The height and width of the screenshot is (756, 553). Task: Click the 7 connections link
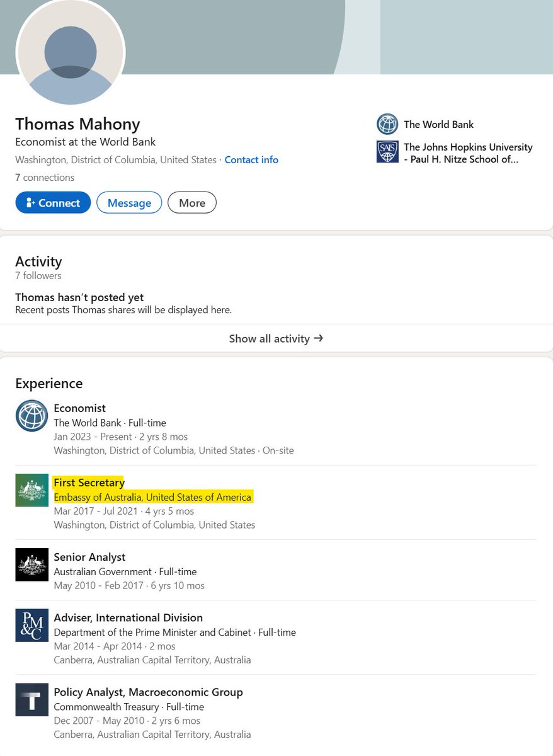point(45,178)
